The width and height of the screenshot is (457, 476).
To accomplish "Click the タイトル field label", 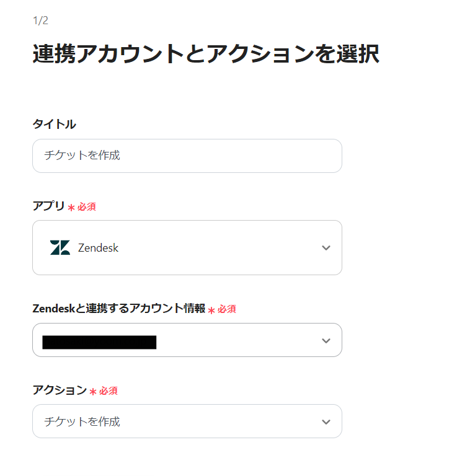I will pyautogui.click(x=55, y=124).
